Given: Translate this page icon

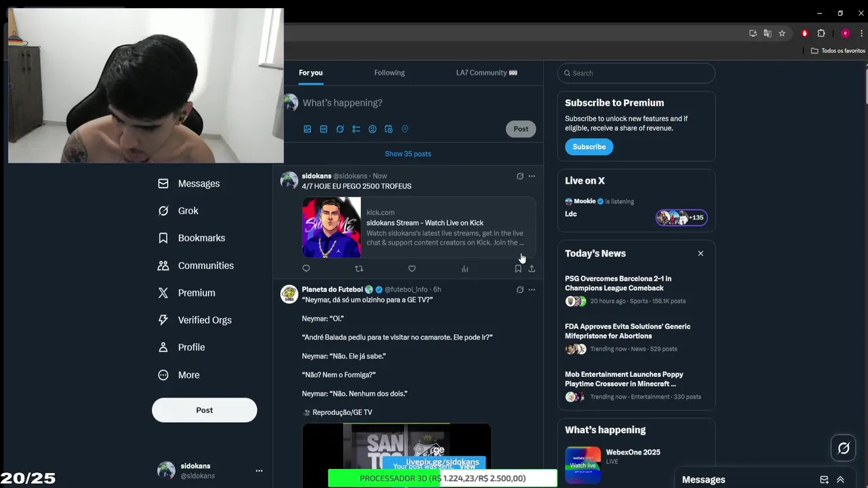Looking at the screenshot, I should 767,33.
